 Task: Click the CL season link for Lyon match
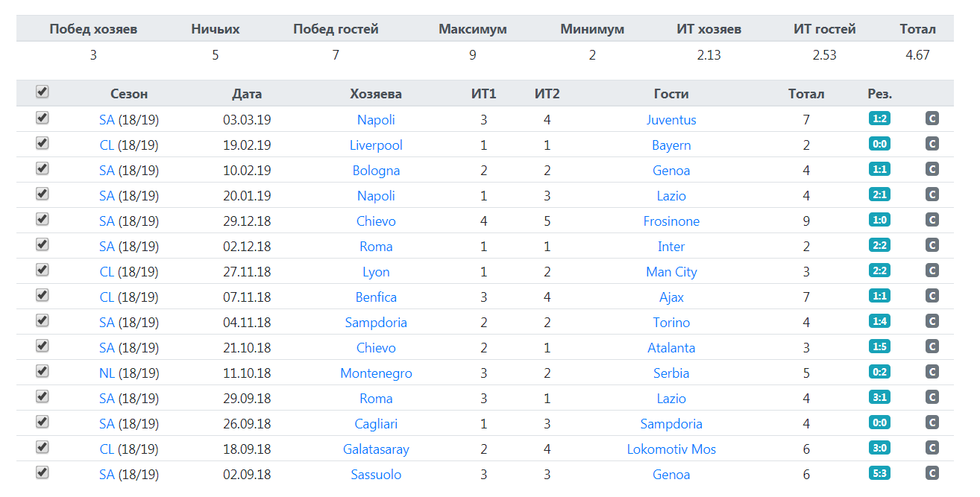[107, 272]
